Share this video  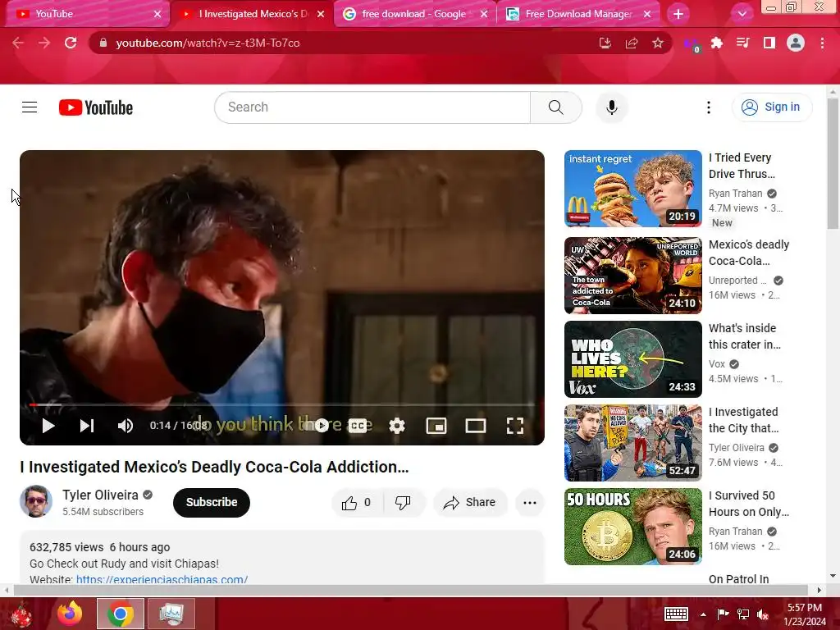coord(470,503)
